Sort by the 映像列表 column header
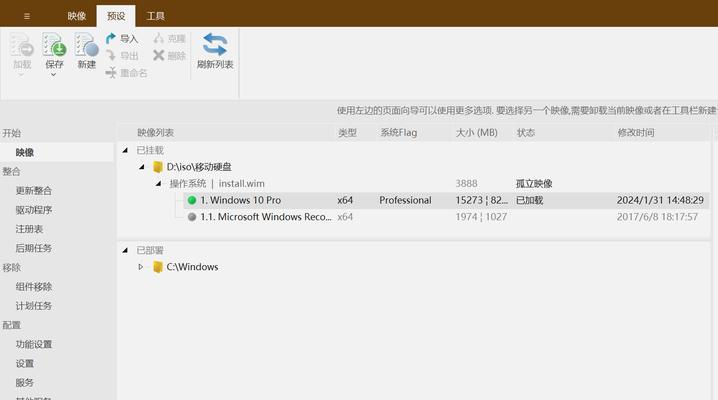The height and width of the screenshot is (400, 718). (155, 133)
